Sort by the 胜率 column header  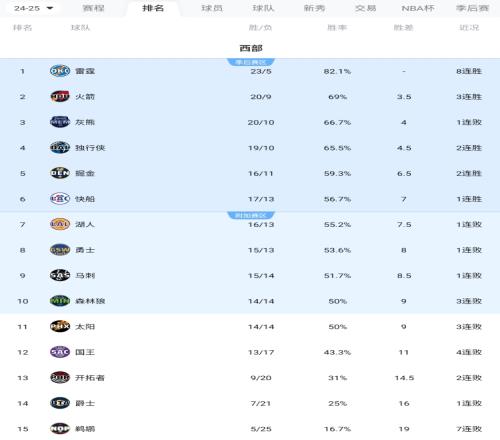(x=337, y=28)
